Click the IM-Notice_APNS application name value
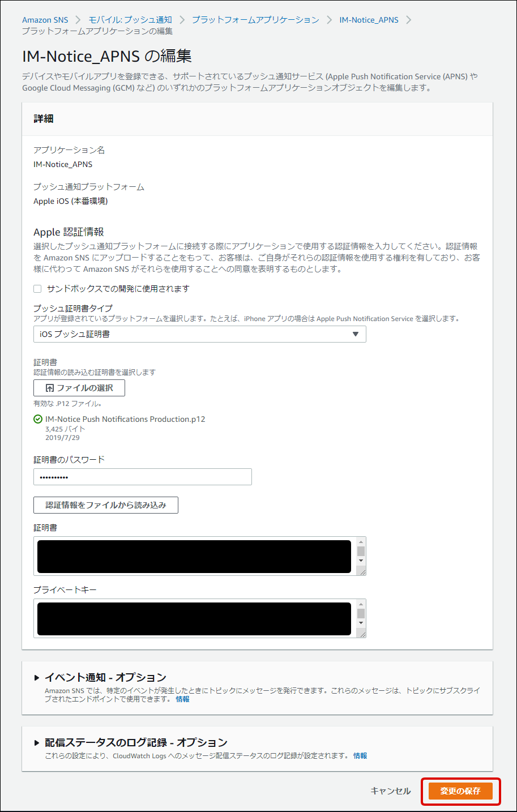The height and width of the screenshot is (812, 517). [x=63, y=164]
